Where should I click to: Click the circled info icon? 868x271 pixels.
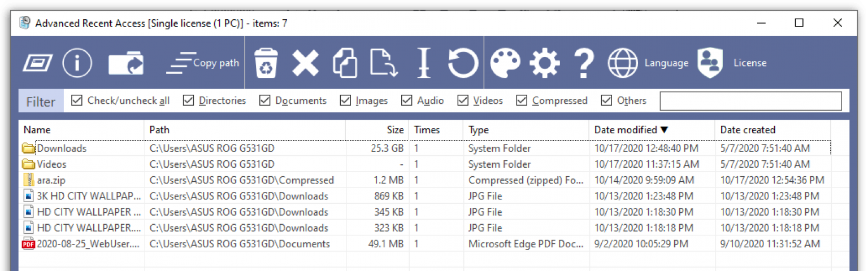77,63
